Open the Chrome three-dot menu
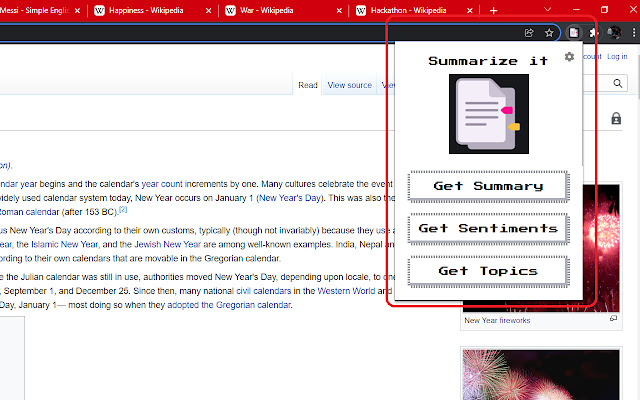This screenshot has height=400, width=640. (634, 33)
